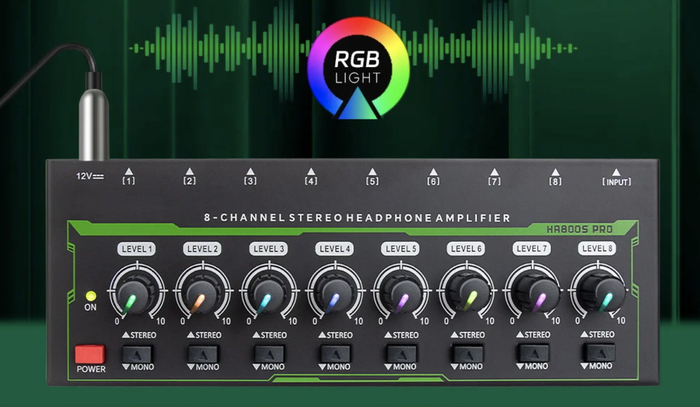Click the output [1] arrow marker
The width and height of the screenshot is (700, 407).
128,176
